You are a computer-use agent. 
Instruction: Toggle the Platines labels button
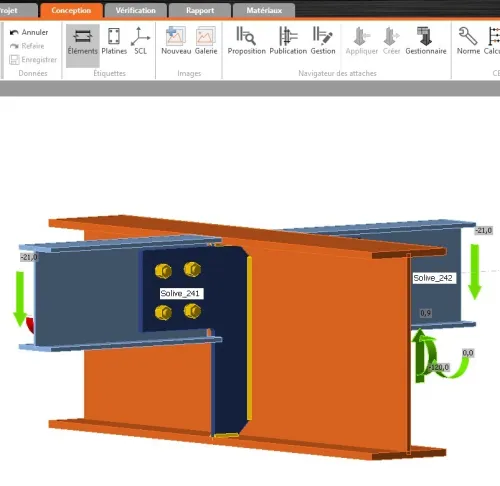coord(114,42)
